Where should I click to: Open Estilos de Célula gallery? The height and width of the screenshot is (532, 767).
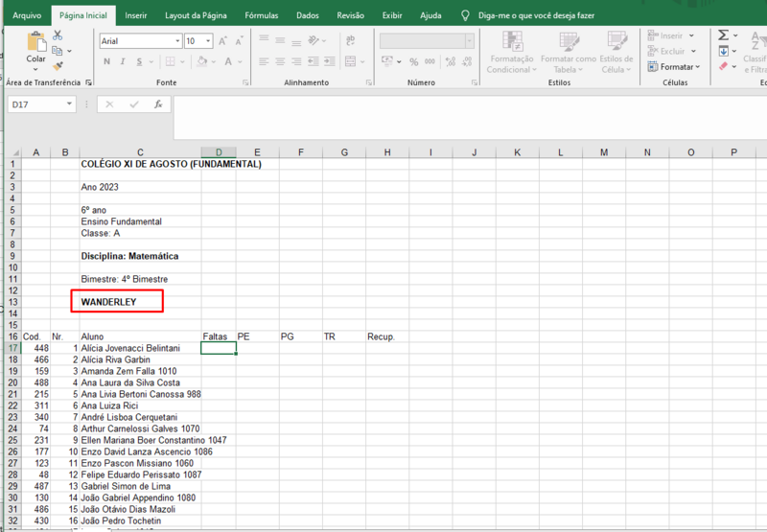click(x=616, y=53)
